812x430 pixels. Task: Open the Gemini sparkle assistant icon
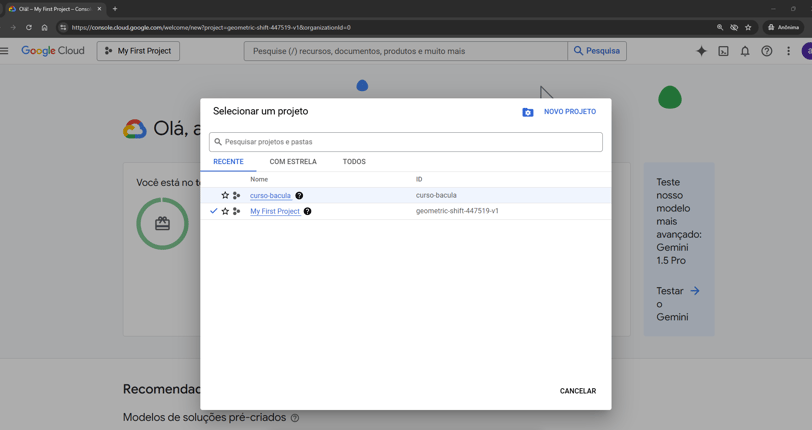click(x=701, y=51)
